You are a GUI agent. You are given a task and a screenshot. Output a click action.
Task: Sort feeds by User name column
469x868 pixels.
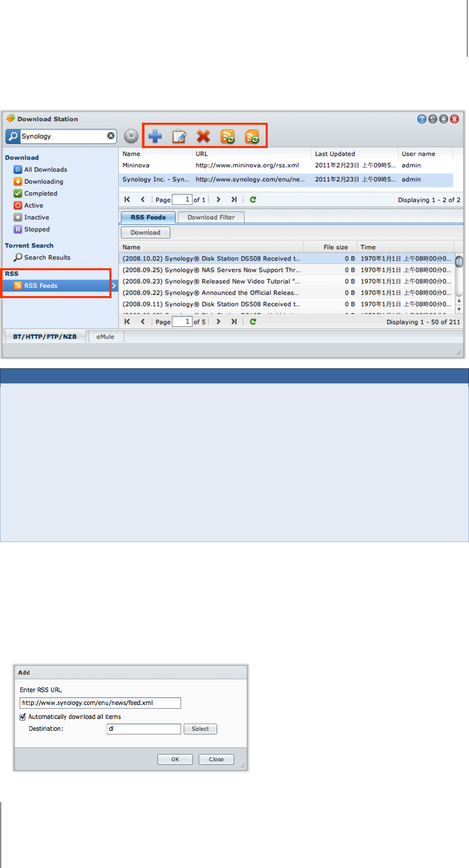[425, 154]
